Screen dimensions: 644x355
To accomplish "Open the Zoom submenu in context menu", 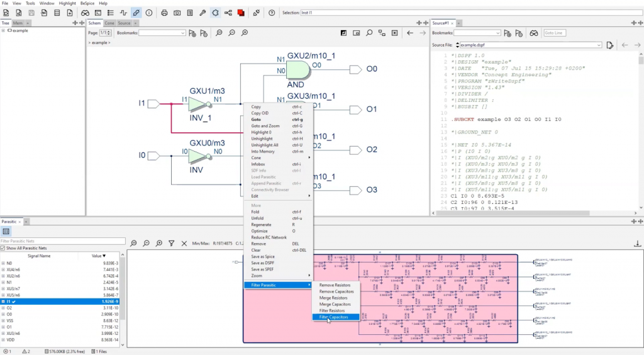I will click(x=278, y=276).
